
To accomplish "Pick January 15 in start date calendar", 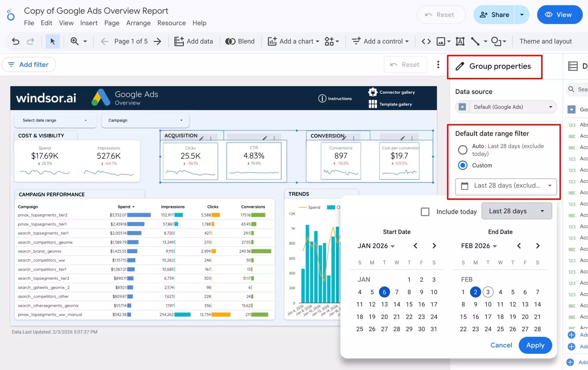I will [409, 304].
